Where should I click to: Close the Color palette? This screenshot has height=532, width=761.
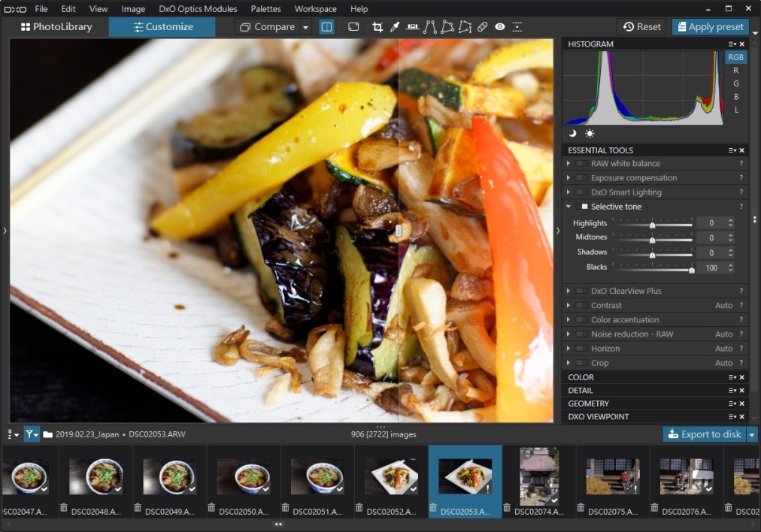tap(742, 377)
